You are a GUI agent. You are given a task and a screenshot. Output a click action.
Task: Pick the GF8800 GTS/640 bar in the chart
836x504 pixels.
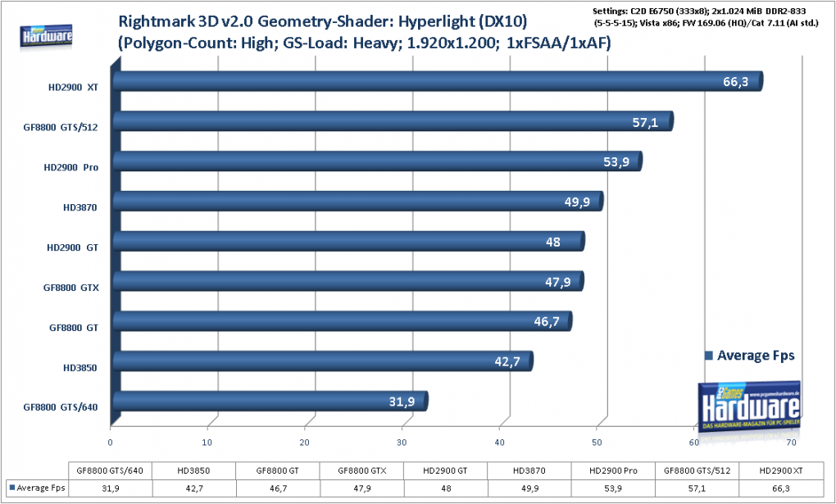(270, 402)
